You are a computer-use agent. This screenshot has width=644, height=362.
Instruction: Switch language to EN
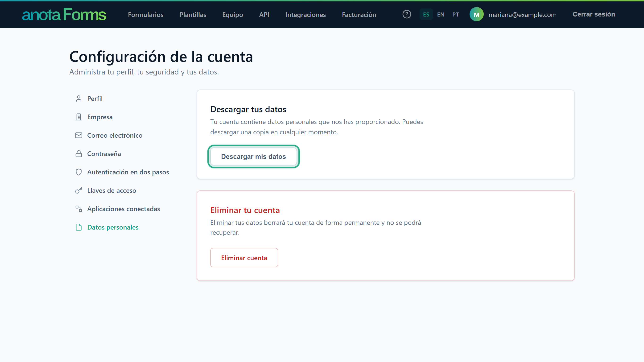(x=441, y=15)
